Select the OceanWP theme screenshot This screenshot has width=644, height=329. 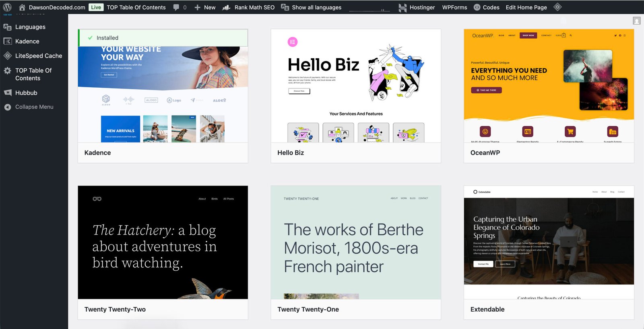tap(549, 86)
